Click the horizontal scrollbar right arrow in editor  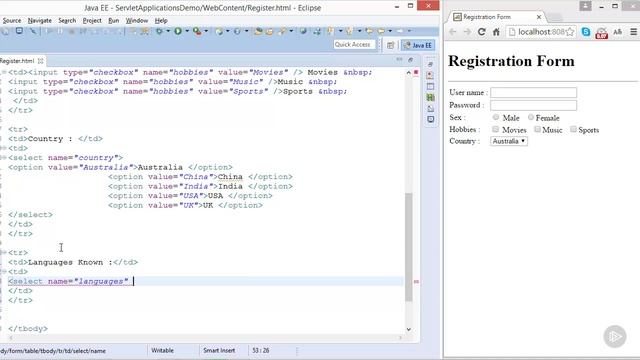[400, 338]
